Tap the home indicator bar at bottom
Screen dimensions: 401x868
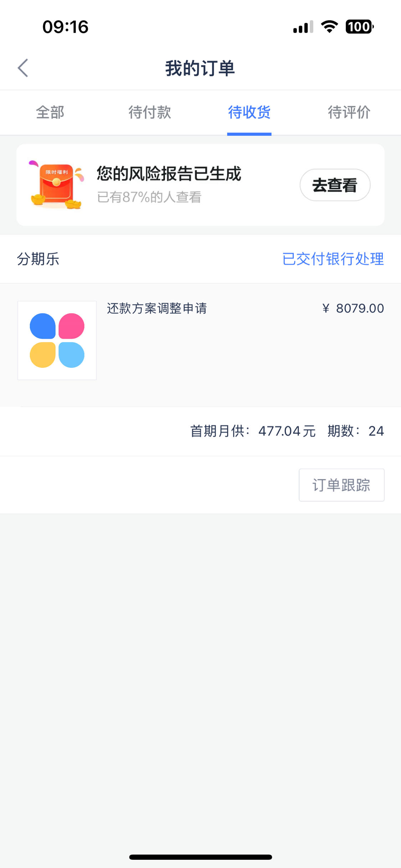point(201,857)
